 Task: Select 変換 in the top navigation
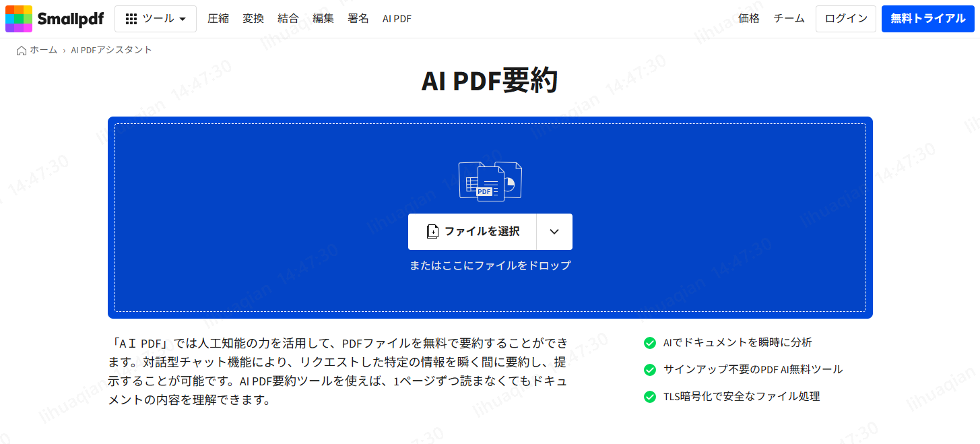click(253, 19)
